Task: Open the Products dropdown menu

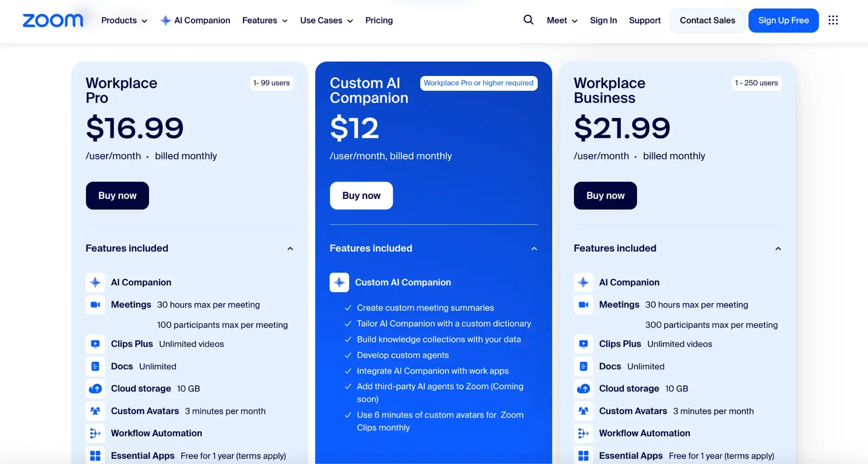Action: pyautogui.click(x=123, y=20)
